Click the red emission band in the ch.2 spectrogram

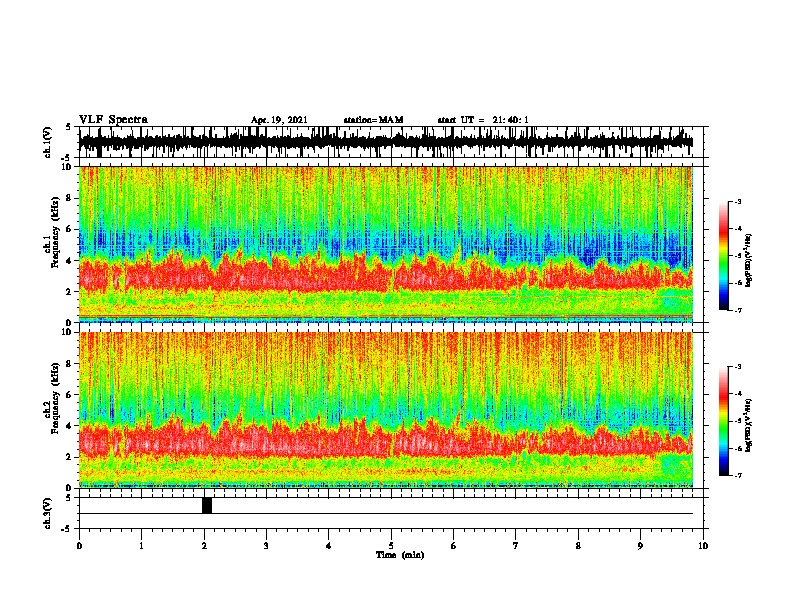click(x=385, y=440)
